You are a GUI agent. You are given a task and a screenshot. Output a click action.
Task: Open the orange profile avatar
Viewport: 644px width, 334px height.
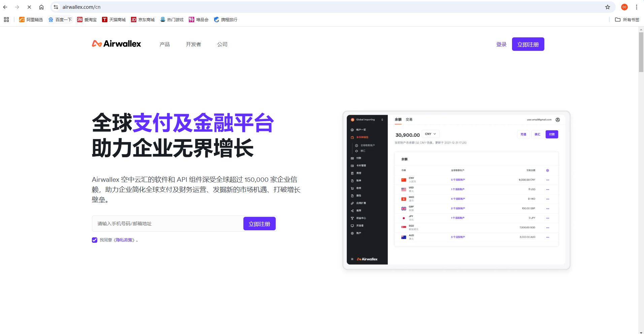tap(624, 7)
